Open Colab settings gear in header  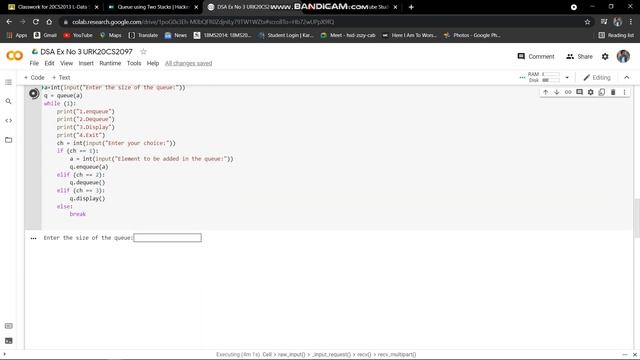pyautogui.click(x=605, y=56)
